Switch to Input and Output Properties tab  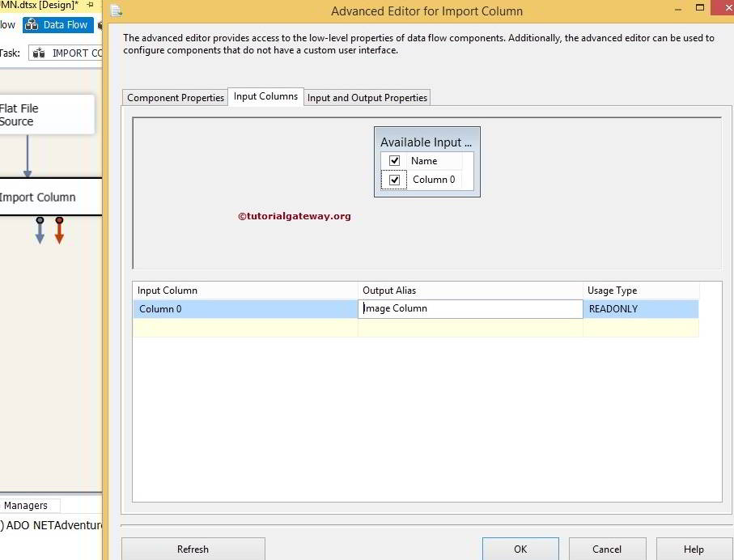367,97
